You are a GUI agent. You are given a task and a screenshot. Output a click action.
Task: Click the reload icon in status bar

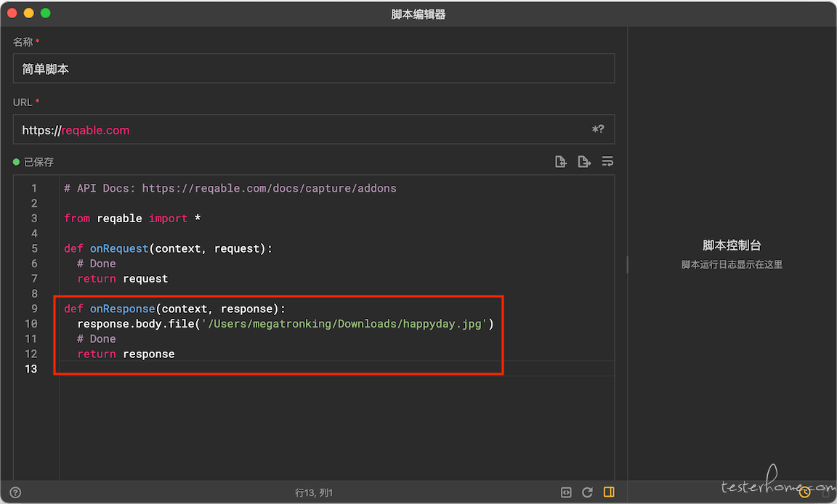click(x=587, y=492)
